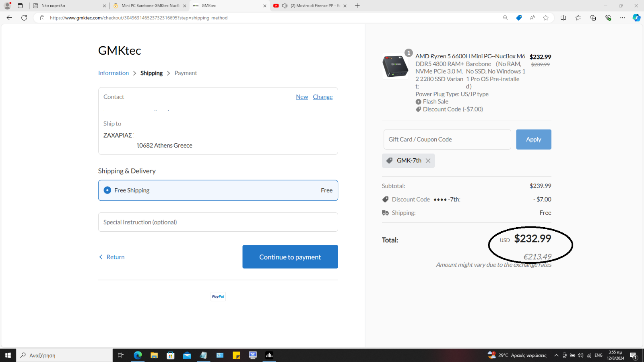Type in Special Instruction optional field
Image resolution: width=644 pixels, height=362 pixels.
tap(218, 222)
